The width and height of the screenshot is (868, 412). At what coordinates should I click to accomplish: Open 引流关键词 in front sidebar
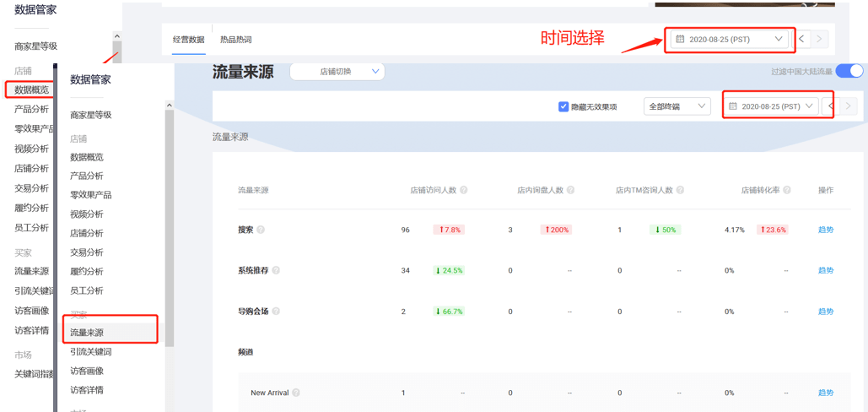(91, 352)
